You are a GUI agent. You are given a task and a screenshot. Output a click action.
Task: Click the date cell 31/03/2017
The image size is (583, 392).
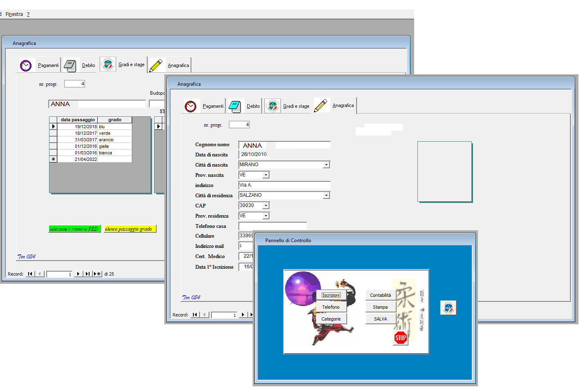click(x=78, y=140)
